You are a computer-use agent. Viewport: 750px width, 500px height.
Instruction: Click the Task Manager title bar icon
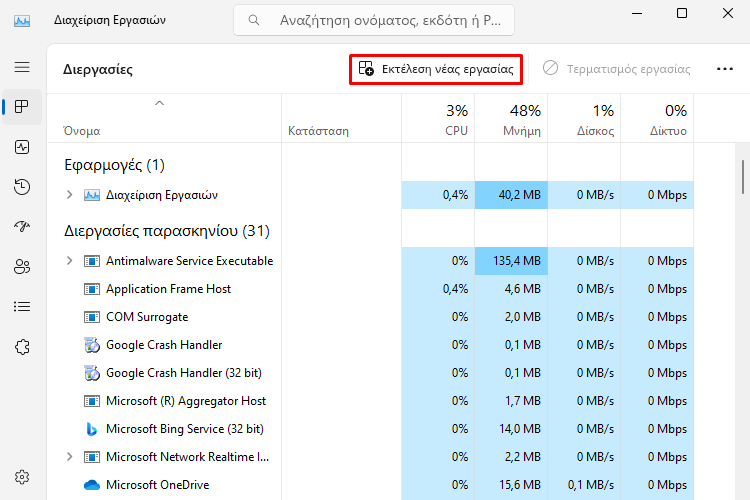tap(22, 21)
